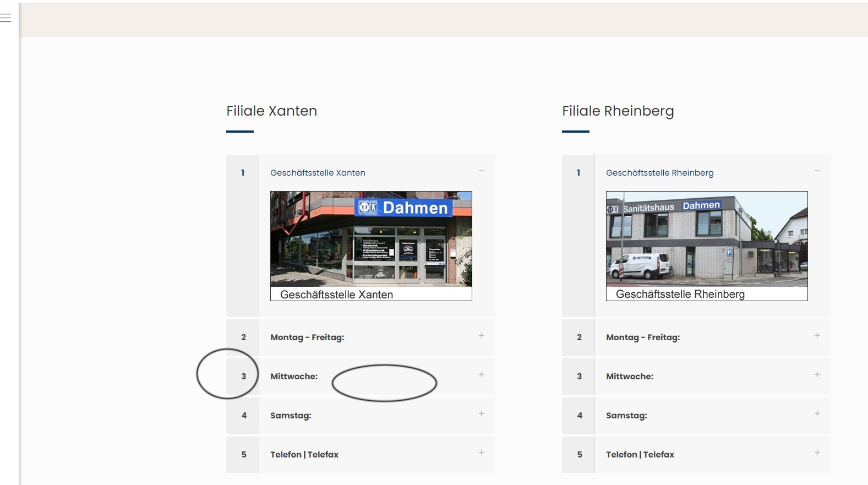
Task: Open the hamburger menu icon
Action: (6, 18)
